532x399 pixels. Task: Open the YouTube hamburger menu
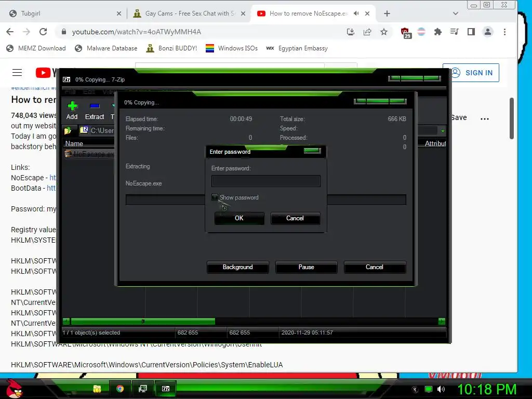(x=17, y=73)
